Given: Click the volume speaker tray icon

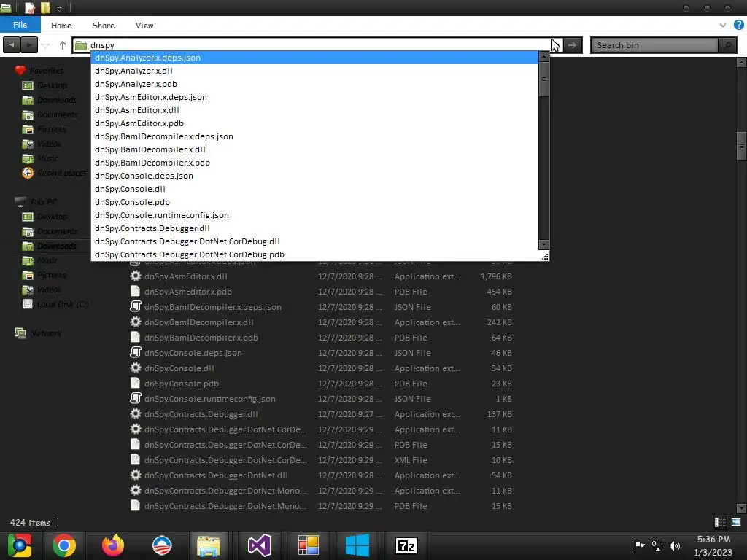Looking at the screenshot, I should click(x=675, y=545).
